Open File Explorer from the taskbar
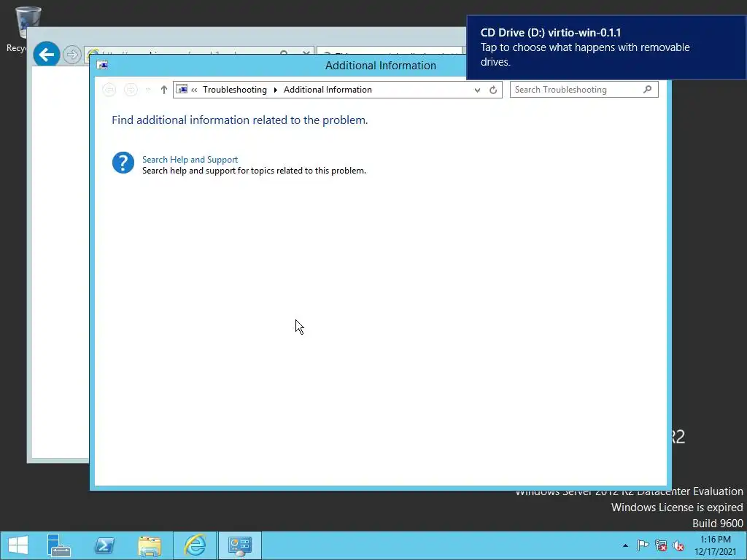This screenshot has width=747, height=560. [150, 545]
